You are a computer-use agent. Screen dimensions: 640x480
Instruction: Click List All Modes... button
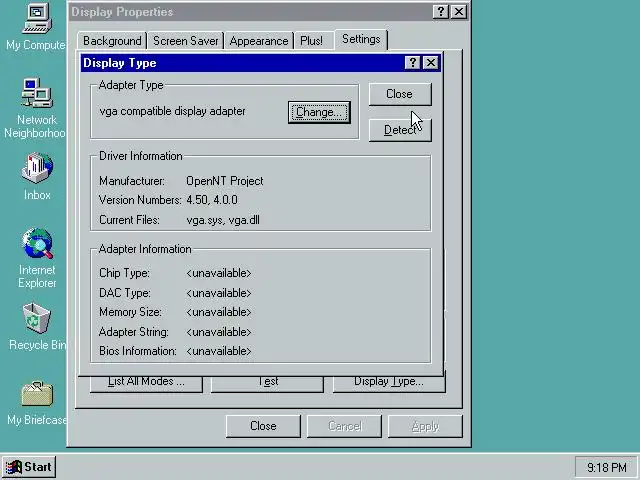[146, 383]
